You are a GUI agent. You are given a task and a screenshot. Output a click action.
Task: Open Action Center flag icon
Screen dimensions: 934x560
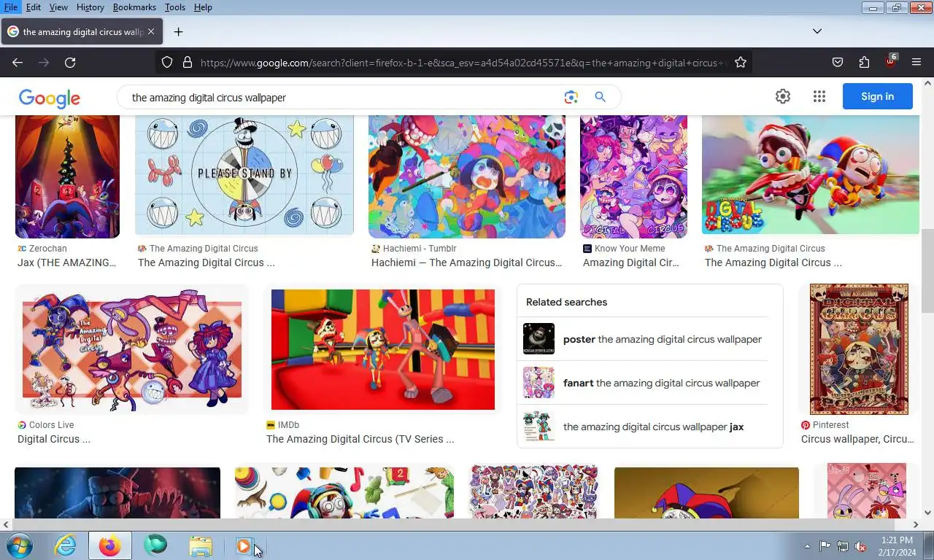(x=825, y=546)
